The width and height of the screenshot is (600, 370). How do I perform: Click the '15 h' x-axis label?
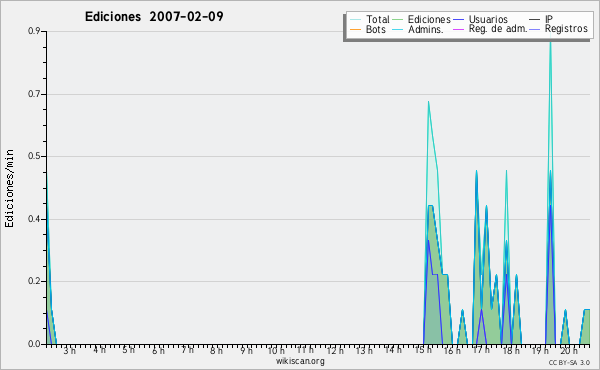(423, 350)
